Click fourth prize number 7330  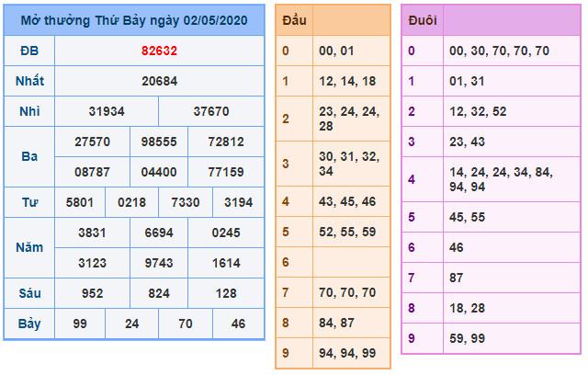pos(186,202)
